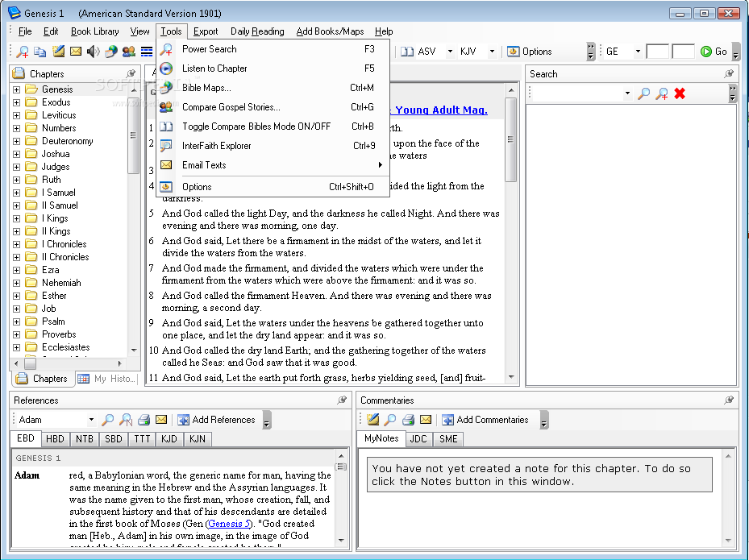Switch to My History tab
Screen dimensions: 749x560
point(108,379)
